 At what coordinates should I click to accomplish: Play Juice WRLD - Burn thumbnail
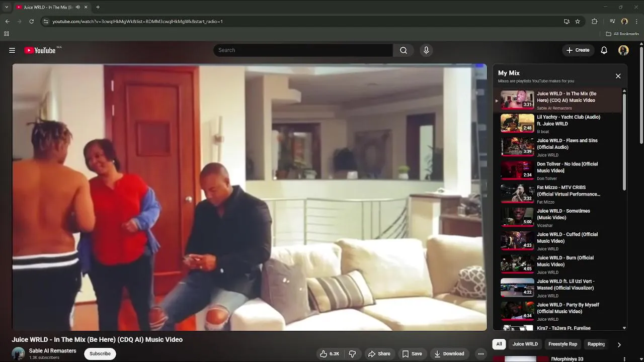point(517,264)
